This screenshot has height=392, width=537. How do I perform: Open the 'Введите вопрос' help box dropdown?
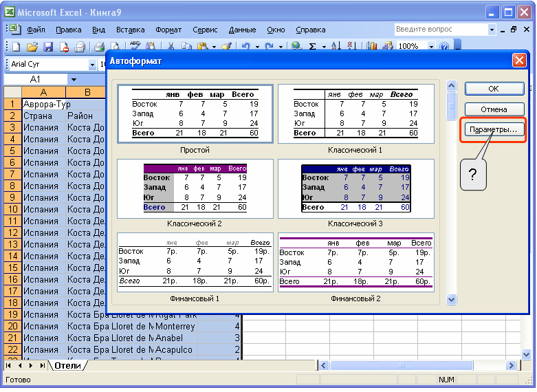coord(492,30)
